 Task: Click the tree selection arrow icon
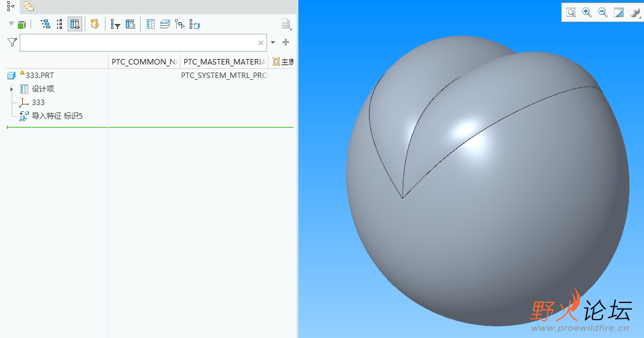179,24
